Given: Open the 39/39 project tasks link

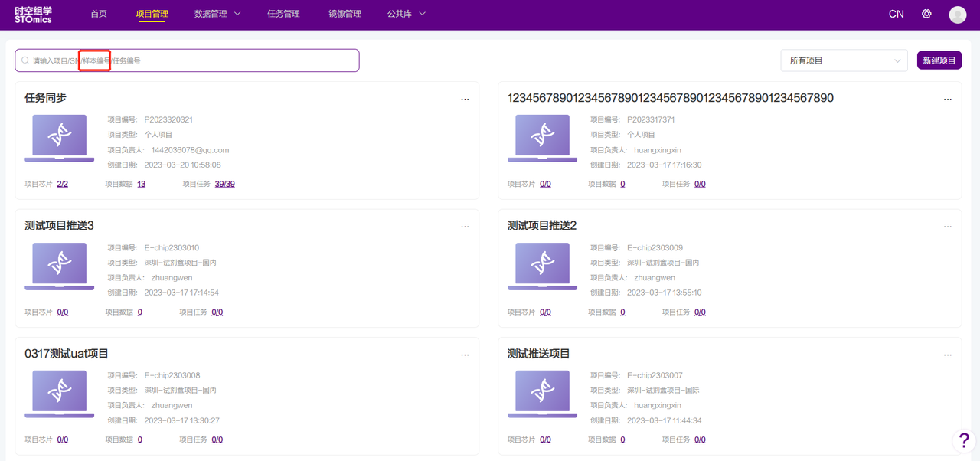Looking at the screenshot, I should pyautogui.click(x=224, y=184).
